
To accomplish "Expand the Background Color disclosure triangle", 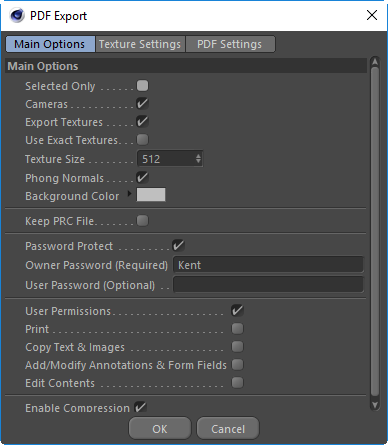I will click(x=129, y=194).
